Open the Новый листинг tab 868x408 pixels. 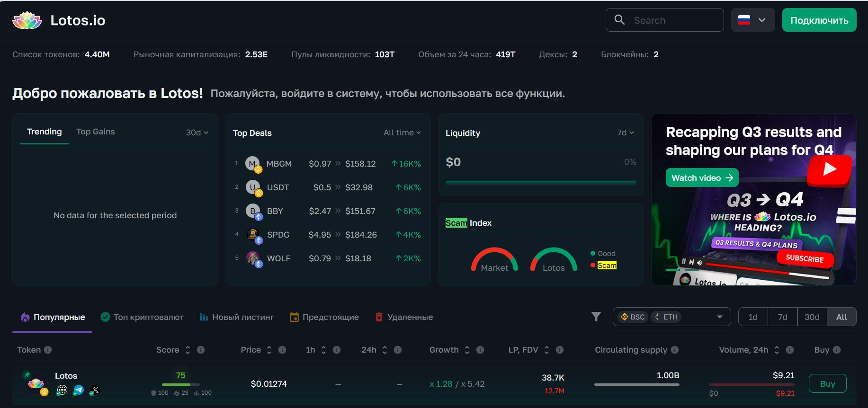pos(237,317)
